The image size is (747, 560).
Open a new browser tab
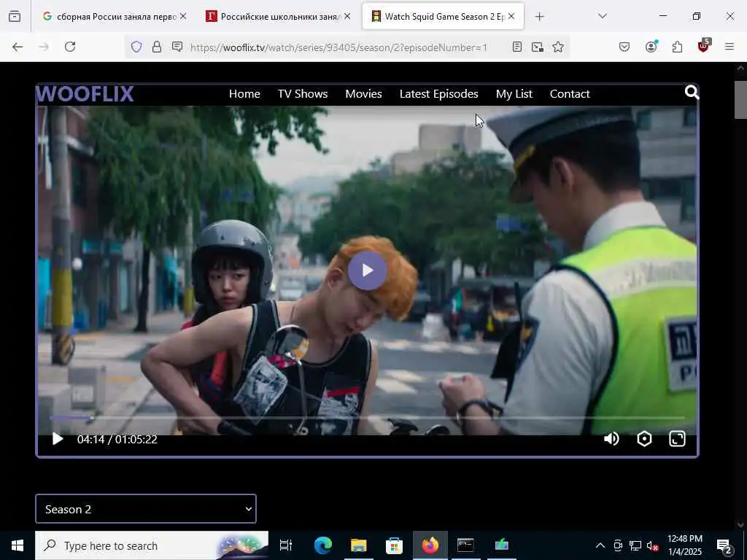[539, 17]
